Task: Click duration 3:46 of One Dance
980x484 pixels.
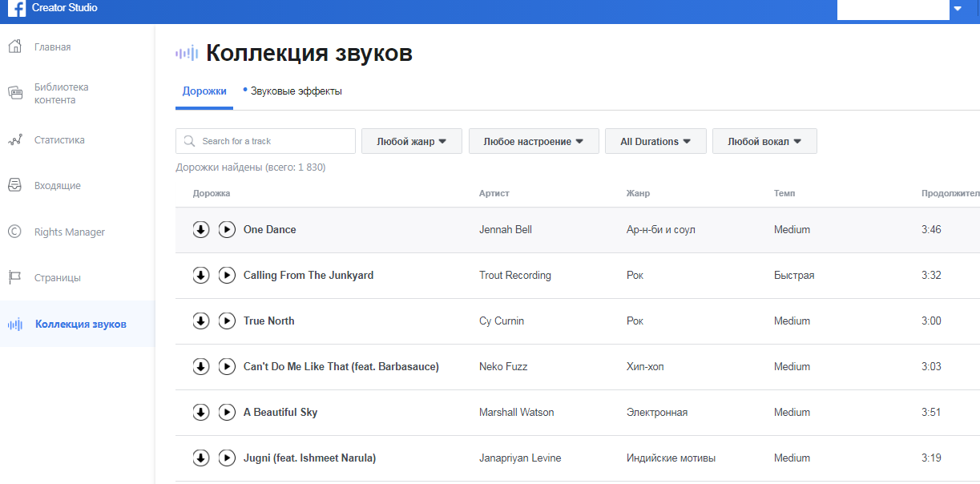Action: pos(932,229)
